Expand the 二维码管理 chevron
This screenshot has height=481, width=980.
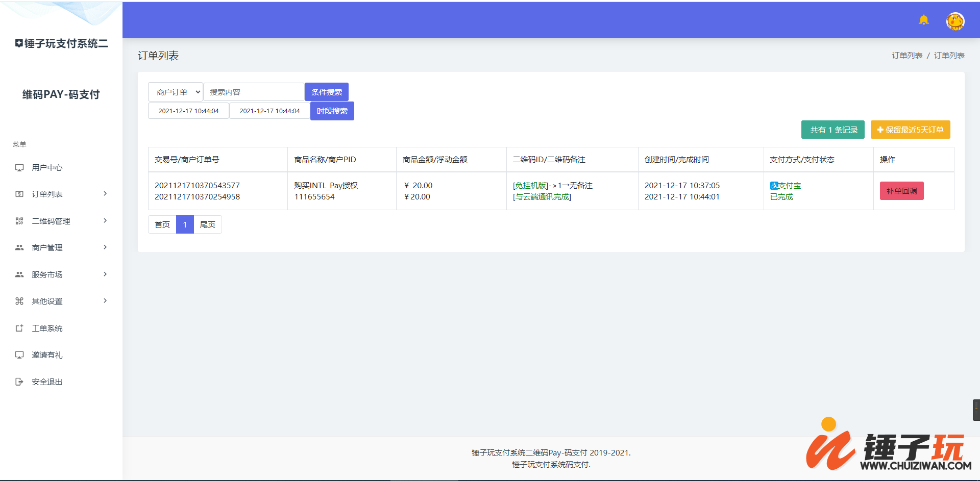pos(105,220)
